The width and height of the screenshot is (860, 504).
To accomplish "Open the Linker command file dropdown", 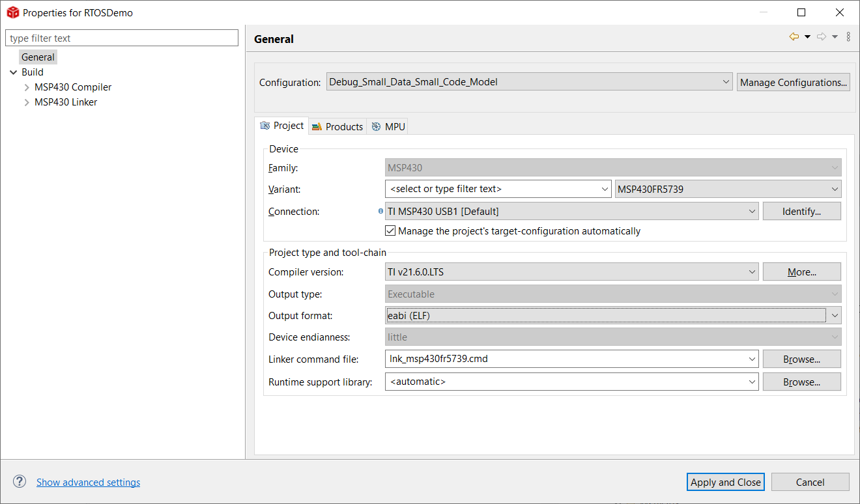I will pyautogui.click(x=572, y=359).
